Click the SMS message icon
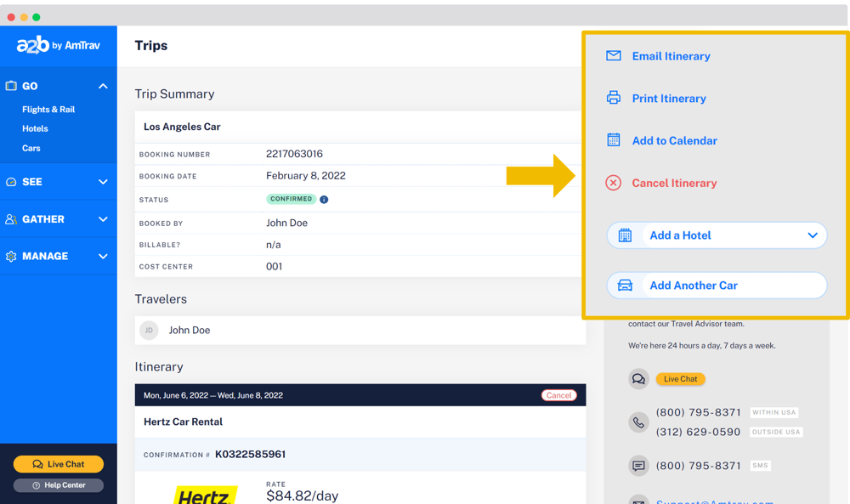Image resolution: width=850 pixels, height=504 pixels. pyautogui.click(x=638, y=465)
